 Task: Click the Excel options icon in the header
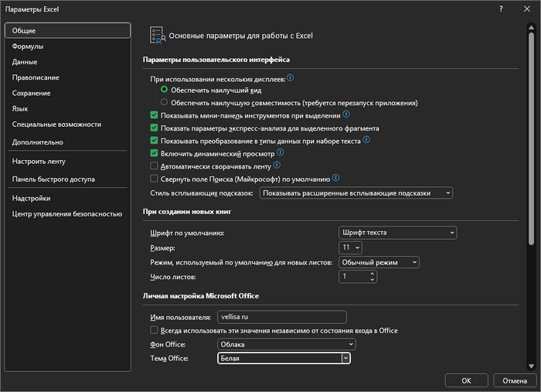[x=157, y=36]
